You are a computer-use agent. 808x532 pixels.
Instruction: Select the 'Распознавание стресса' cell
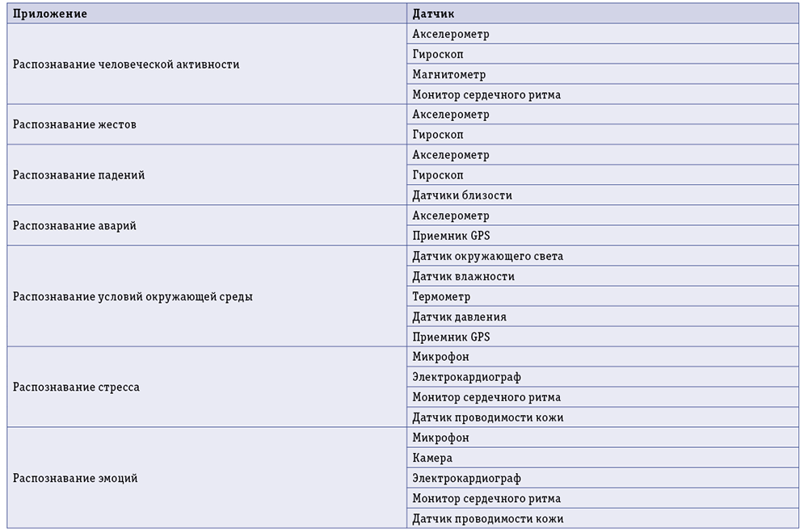pyautogui.click(x=207, y=387)
